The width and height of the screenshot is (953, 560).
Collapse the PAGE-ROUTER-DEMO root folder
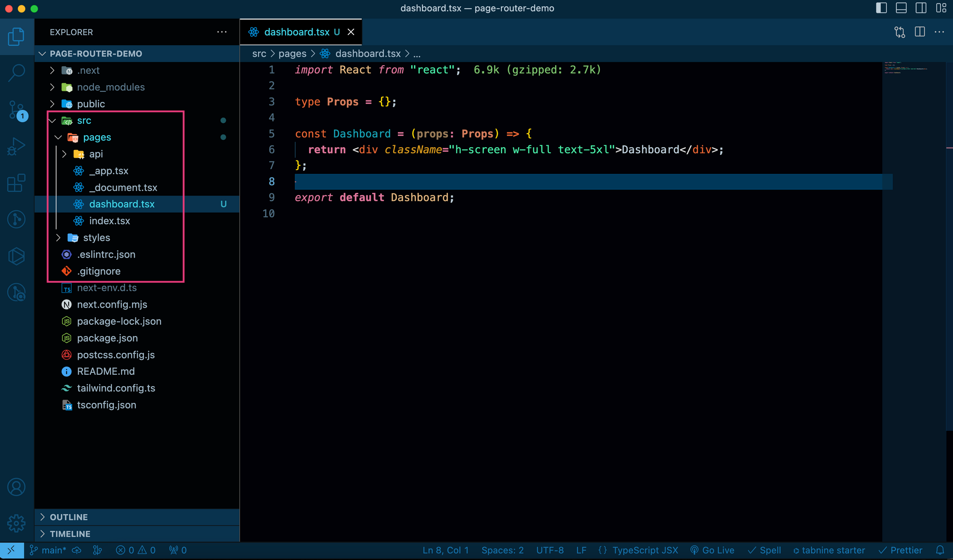(x=137, y=53)
